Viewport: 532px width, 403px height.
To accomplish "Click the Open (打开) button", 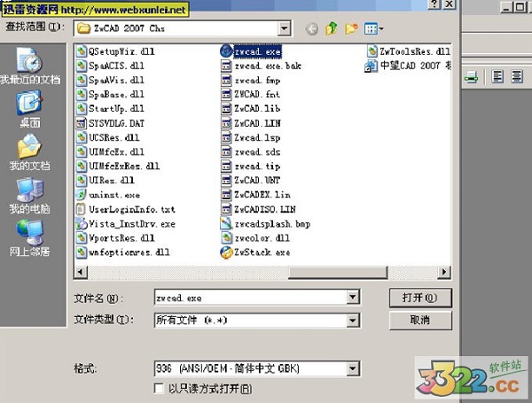I will coord(420,298).
